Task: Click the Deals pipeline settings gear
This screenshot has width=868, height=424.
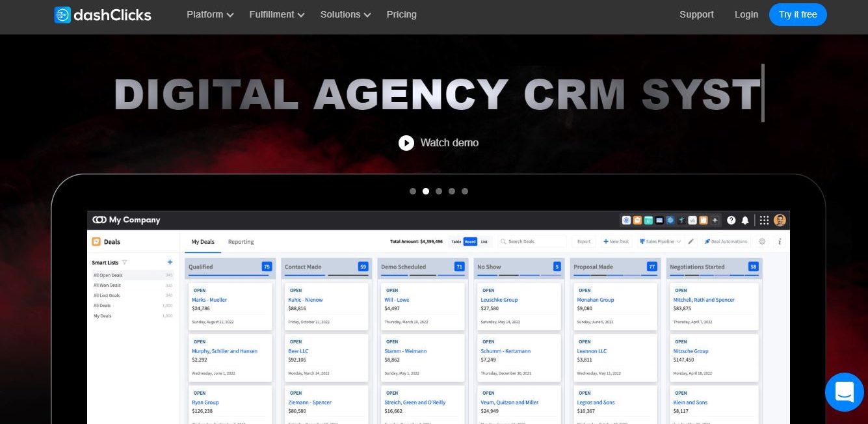Action: click(x=762, y=241)
